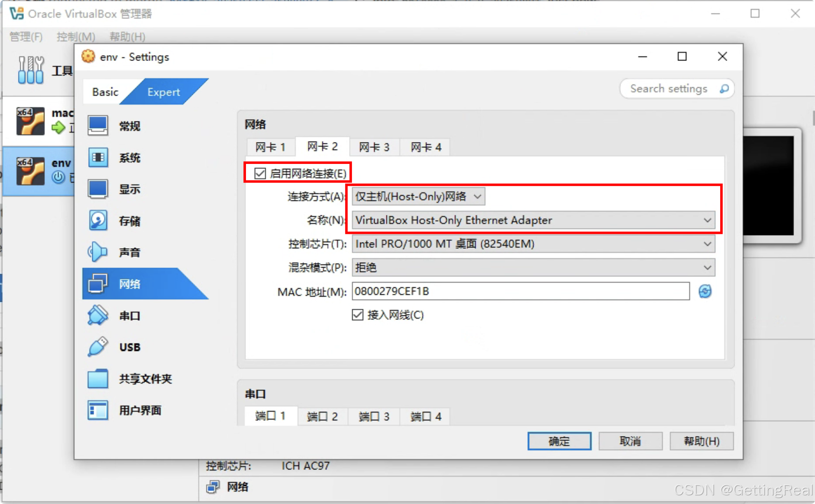Switch to Expert settings mode

[164, 92]
